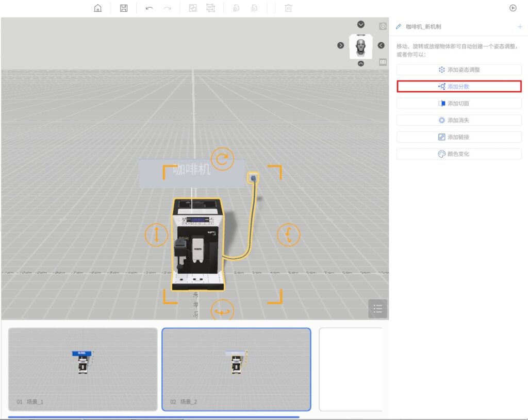Click the grid toggle icon below the view cube

click(383, 62)
